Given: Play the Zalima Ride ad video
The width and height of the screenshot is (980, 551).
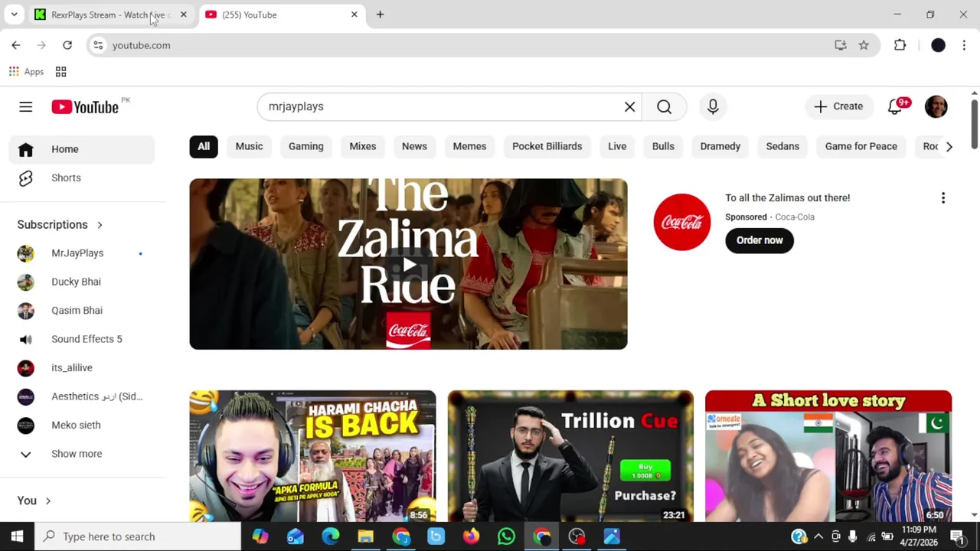Looking at the screenshot, I should coord(408,264).
